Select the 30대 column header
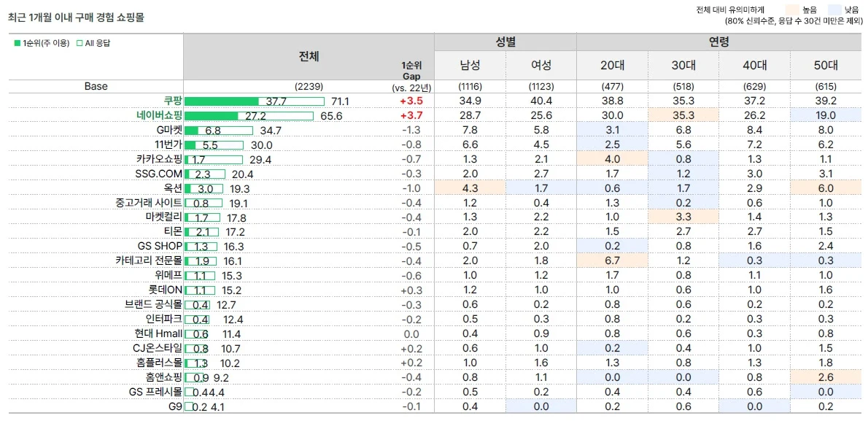 click(683, 65)
